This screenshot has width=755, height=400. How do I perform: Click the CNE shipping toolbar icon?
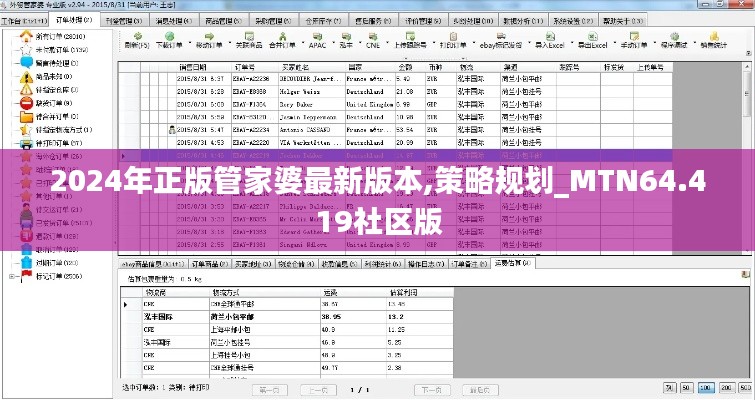[x=373, y=36]
